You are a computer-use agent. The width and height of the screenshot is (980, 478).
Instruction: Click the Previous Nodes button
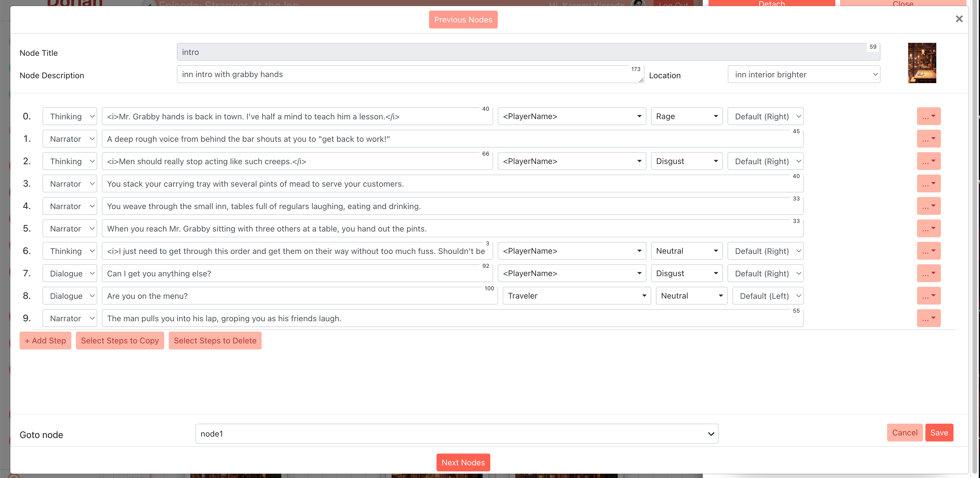pos(463,20)
